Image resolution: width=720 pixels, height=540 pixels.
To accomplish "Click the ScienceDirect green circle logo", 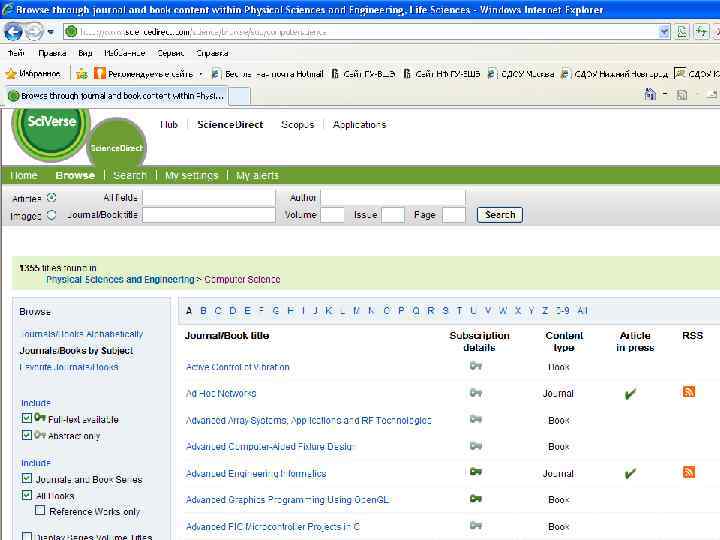I will (x=117, y=144).
